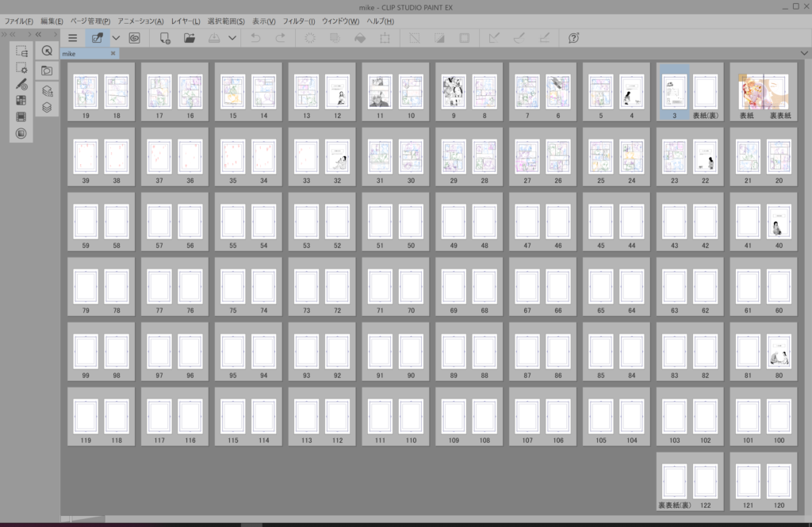Toggle Snap to Grid in toolbar
Image resolution: width=812 pixels, height=527 pixels.
pos(544,37)
